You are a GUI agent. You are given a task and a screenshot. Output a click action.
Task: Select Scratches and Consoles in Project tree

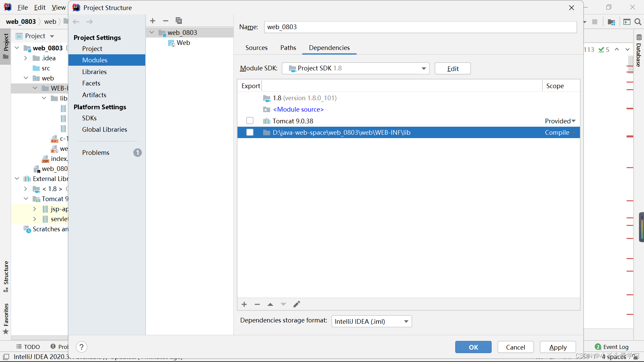point(46,229)
